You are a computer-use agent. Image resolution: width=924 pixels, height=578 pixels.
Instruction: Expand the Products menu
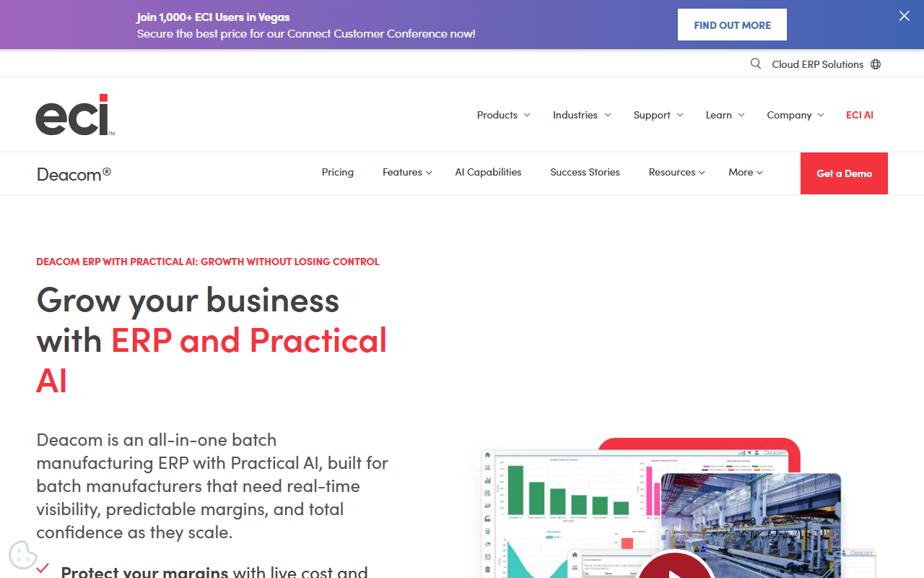pyautogui.click(x=503, y=115)
